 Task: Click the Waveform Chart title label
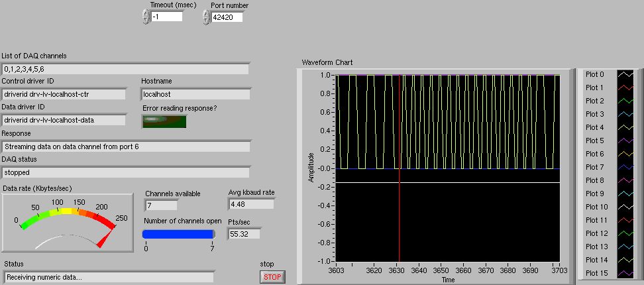tap(327, 62)
